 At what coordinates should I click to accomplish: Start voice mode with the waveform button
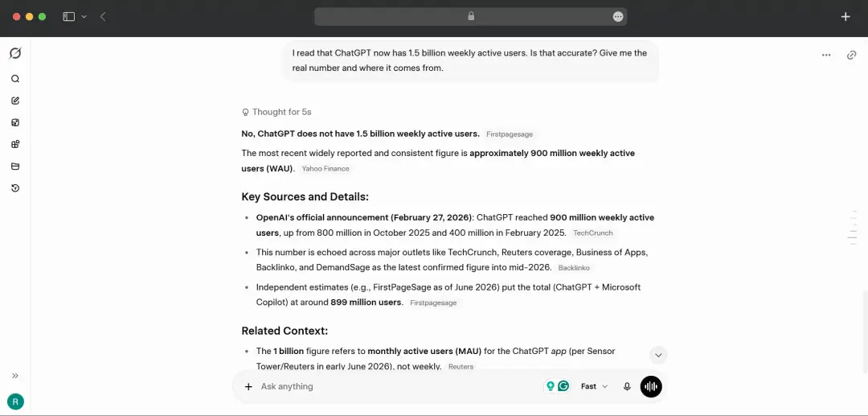pyautogui.click(x=651, y=387)
